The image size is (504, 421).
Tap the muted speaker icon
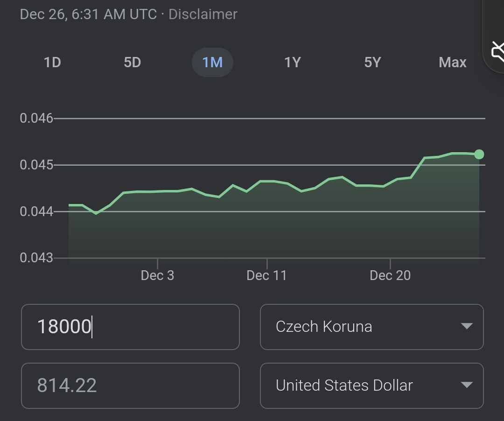click(x=497, y=51)
